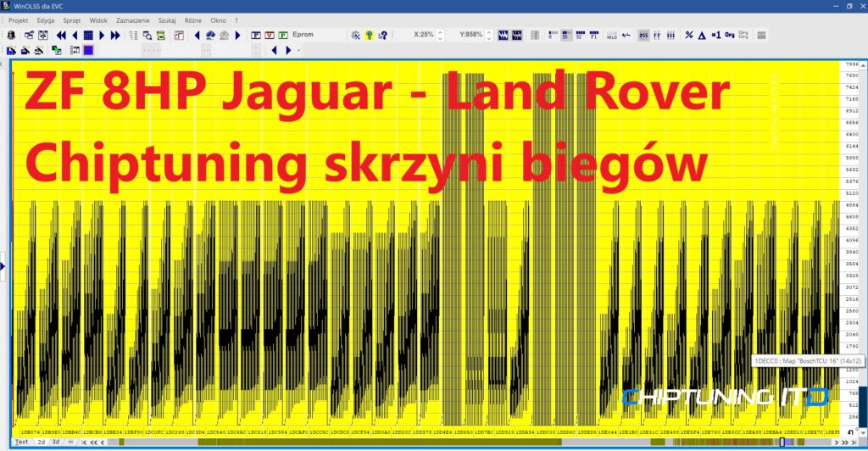Click the pointer with question mark icon
This screenshot has width=868, height=451.
(x=382, y=35)
